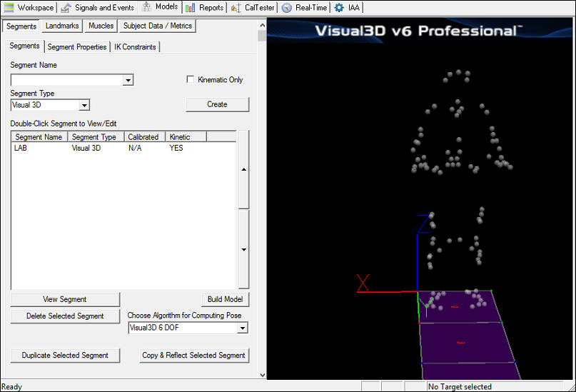Select the LAB segment row
This screenshot has width=576, height=392.
123,148
